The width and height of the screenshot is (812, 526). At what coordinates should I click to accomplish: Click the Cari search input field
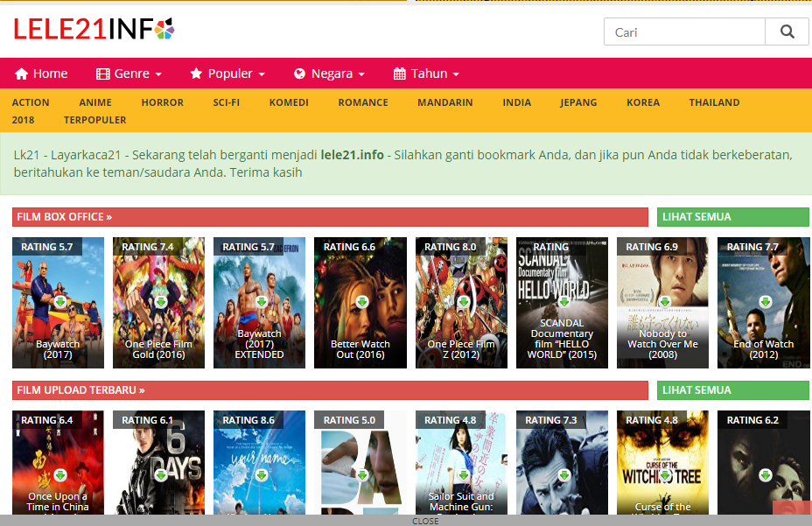coord(684,32)
